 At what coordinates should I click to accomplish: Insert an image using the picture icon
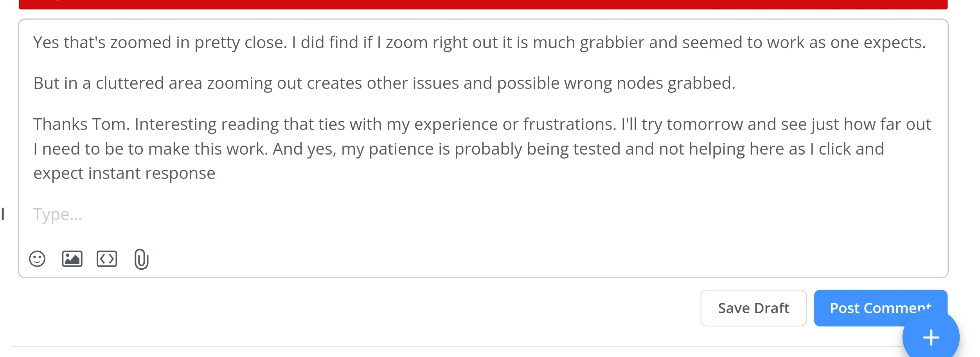coord(72,259)
